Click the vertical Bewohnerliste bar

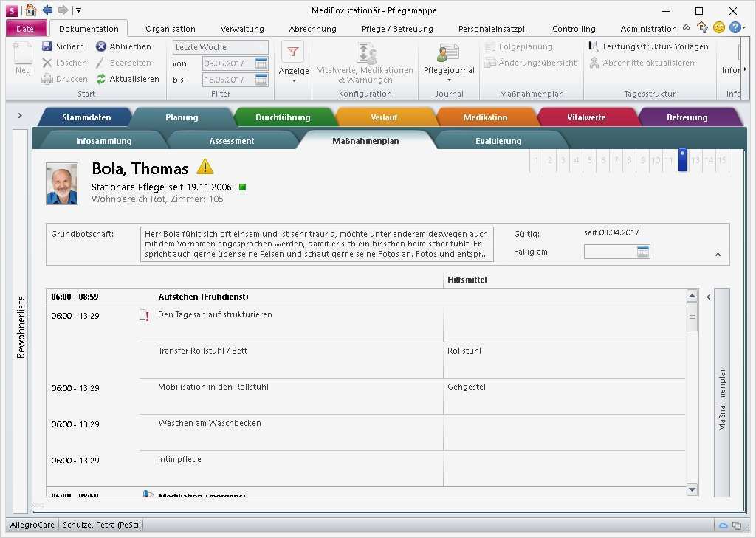pos(20,322)
